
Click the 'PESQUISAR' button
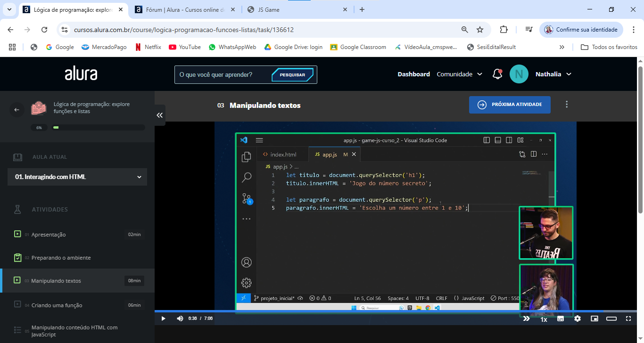point(292,74)
